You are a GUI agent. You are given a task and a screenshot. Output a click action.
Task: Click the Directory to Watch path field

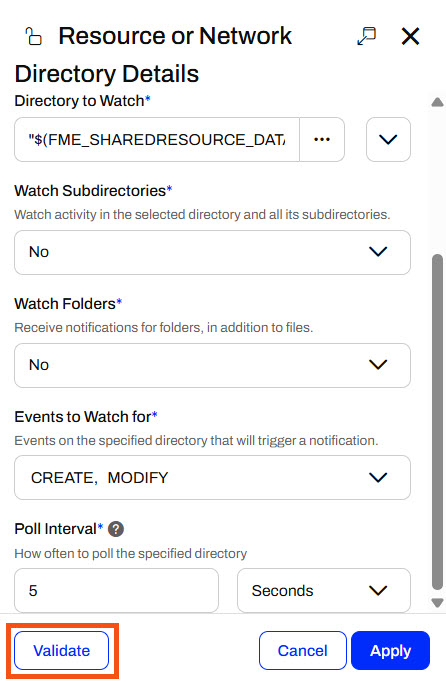tap(157, 140)
